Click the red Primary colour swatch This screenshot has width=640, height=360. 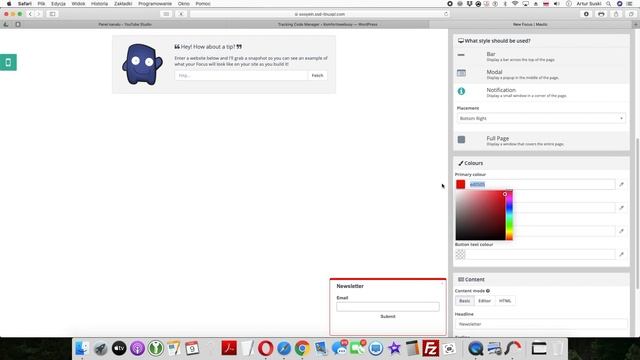(461, 184)
